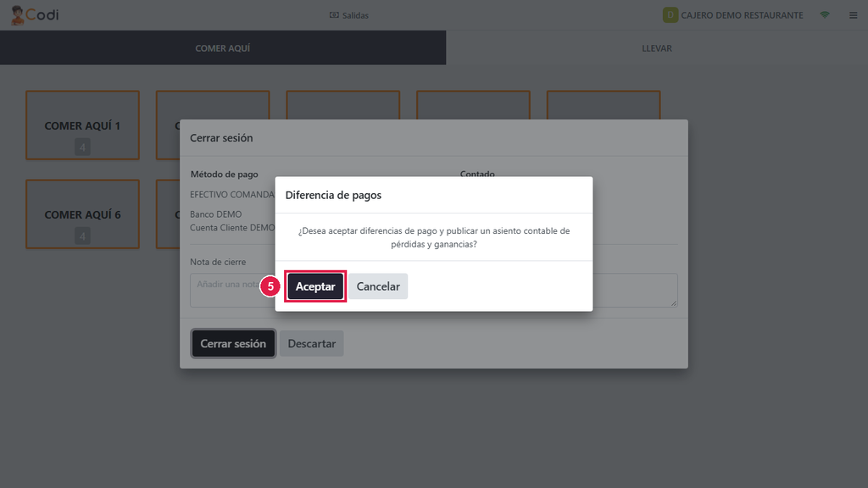Select table COMER AQUÍ 6
Viewport: 868px width, 488px height.
tap(82, 214)
